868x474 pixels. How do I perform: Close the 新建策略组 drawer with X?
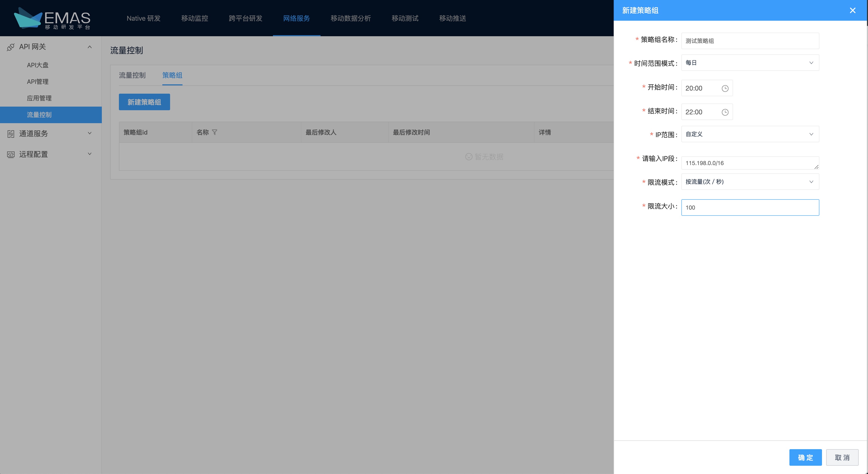[x=852, y=10]
